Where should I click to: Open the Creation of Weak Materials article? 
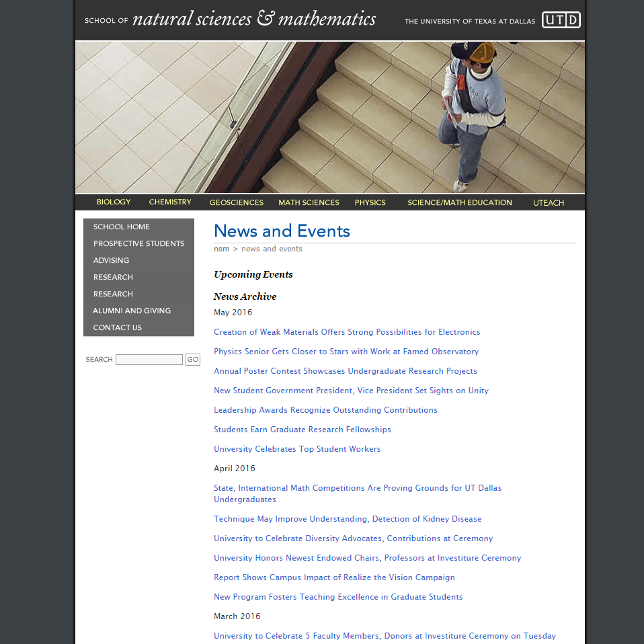pos(347,332)
